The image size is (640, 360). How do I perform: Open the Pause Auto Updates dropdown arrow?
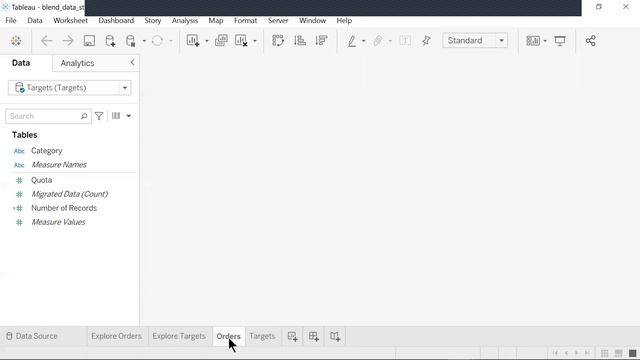[144, 41]
